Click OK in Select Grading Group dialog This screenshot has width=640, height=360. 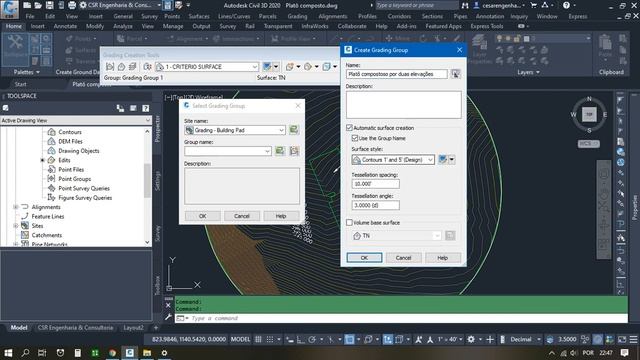click(202, 216)
